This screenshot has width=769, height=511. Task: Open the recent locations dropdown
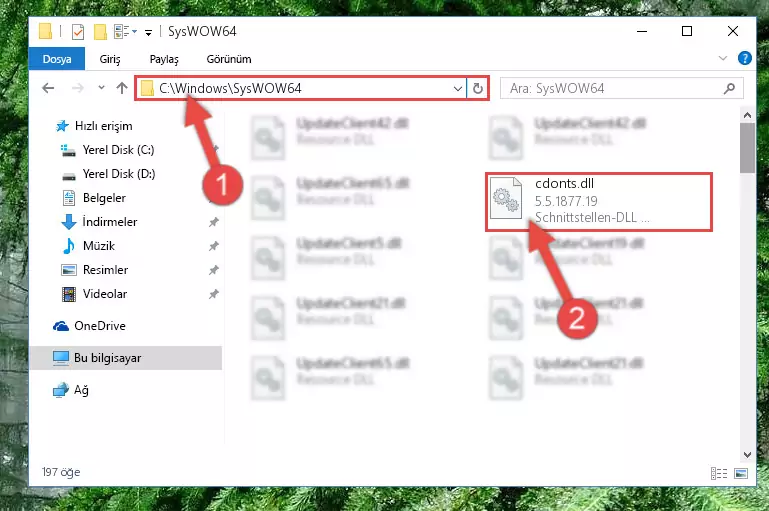pyautogui.click(x=101, y=88)
